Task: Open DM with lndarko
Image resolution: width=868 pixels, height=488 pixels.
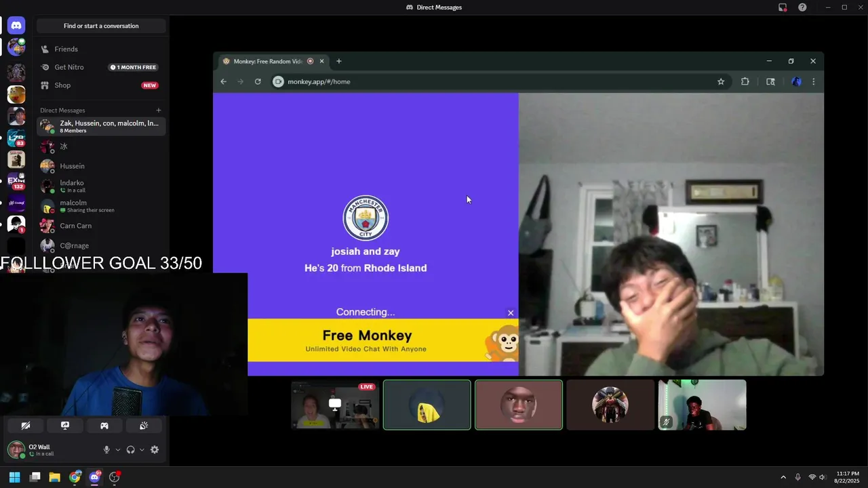Action: pos(101,186)
